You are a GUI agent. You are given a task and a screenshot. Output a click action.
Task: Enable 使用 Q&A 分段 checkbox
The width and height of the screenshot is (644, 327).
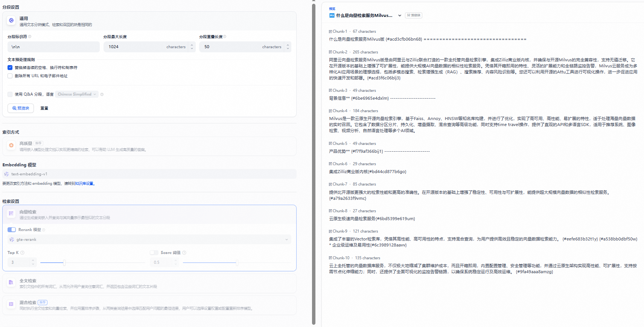pyautogui.click(x=10, y=94)
